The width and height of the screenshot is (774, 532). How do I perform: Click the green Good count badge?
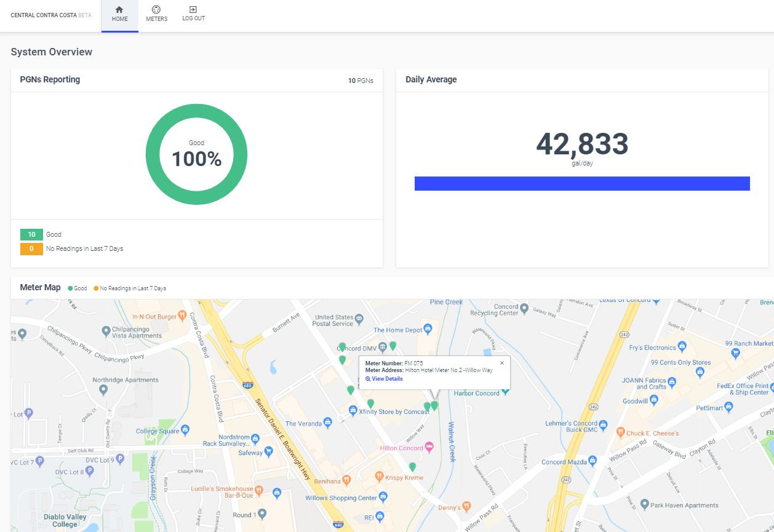31,234
